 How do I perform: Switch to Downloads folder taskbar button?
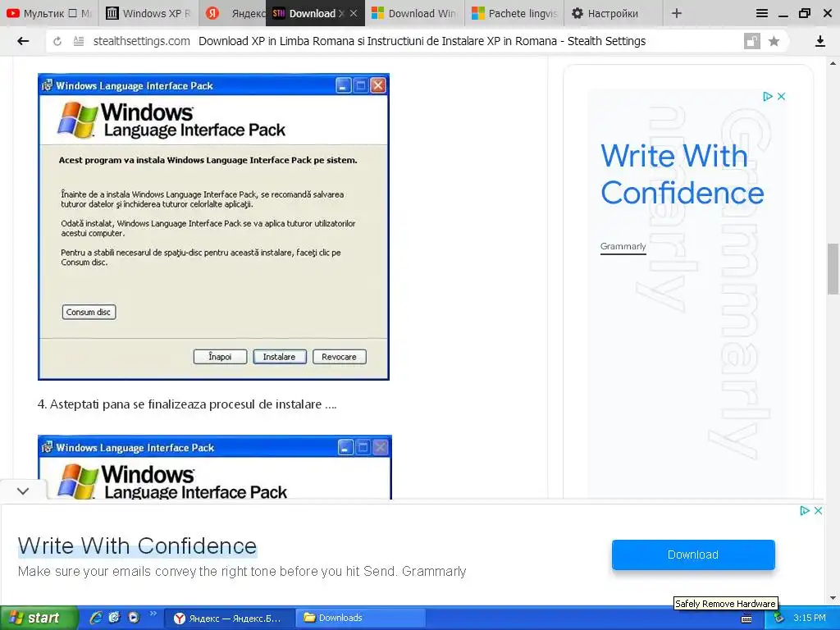tap(360, 619)
